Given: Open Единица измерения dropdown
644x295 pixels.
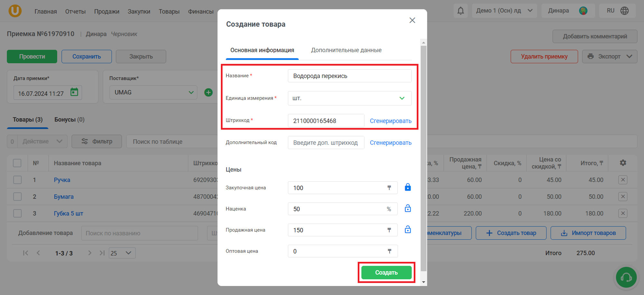Looking at the screenshot, I should point(350,98).
